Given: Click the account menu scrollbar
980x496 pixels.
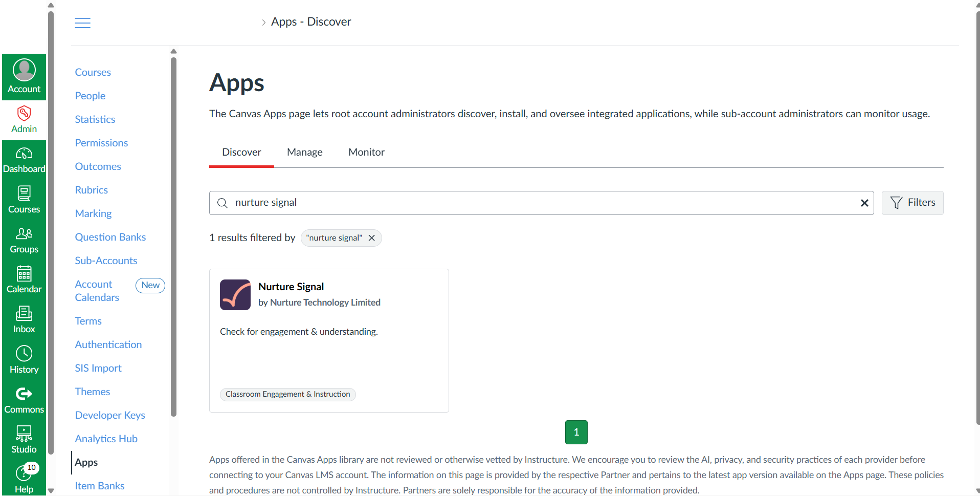Looking at the screenshot, I should 173,236.
